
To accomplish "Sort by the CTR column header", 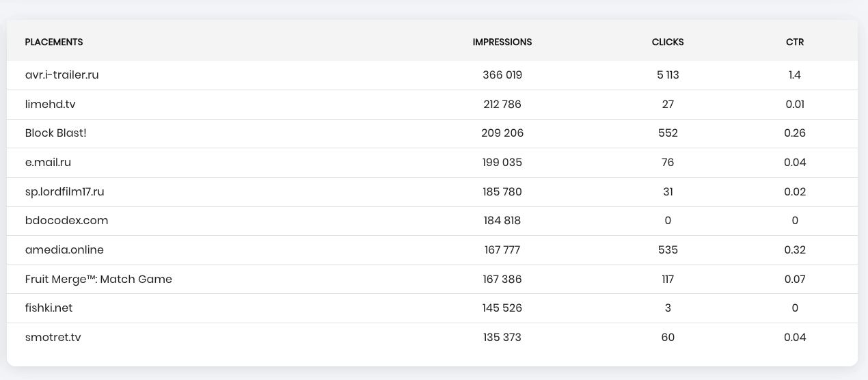I will click(795, 42).
